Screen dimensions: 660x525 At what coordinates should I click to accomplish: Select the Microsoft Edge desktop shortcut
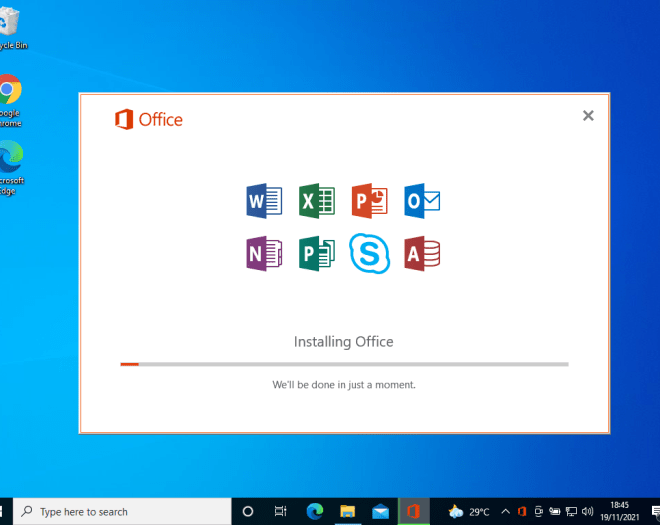(x=11, y=168)
